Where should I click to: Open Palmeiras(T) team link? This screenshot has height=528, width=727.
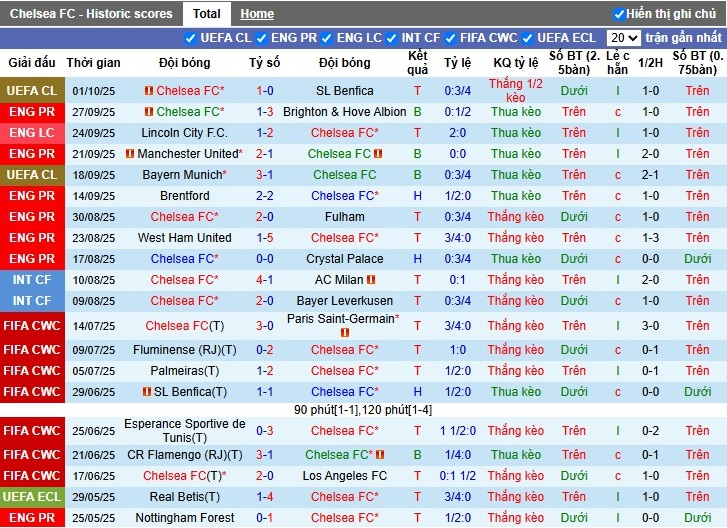tap(185, 371)
